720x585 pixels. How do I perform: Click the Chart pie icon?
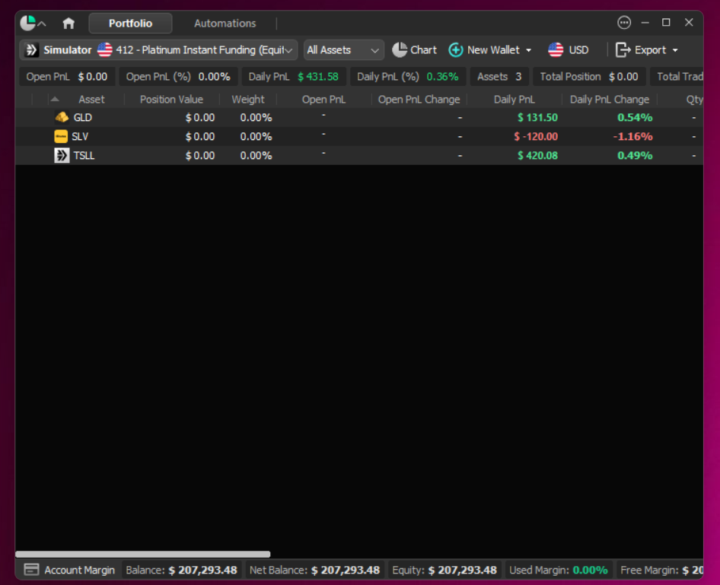(399, 50)
